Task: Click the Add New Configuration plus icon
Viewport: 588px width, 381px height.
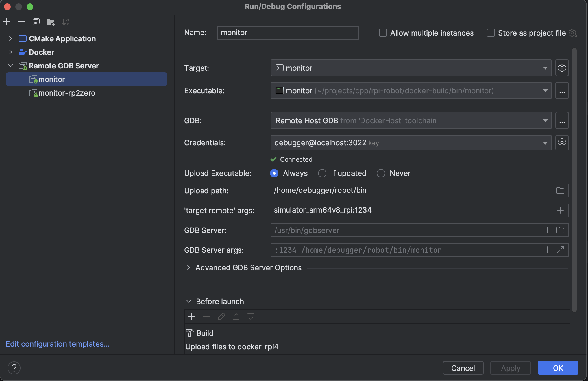Action: [x=6, y=22]
